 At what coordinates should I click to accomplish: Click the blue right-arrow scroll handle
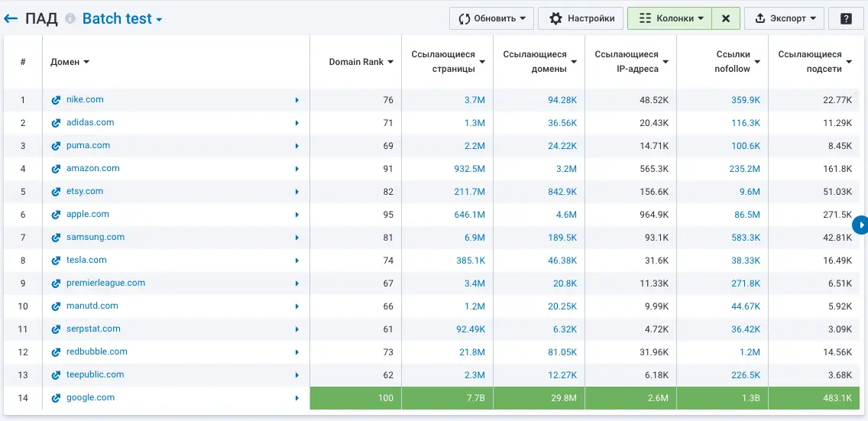[861, 225]
